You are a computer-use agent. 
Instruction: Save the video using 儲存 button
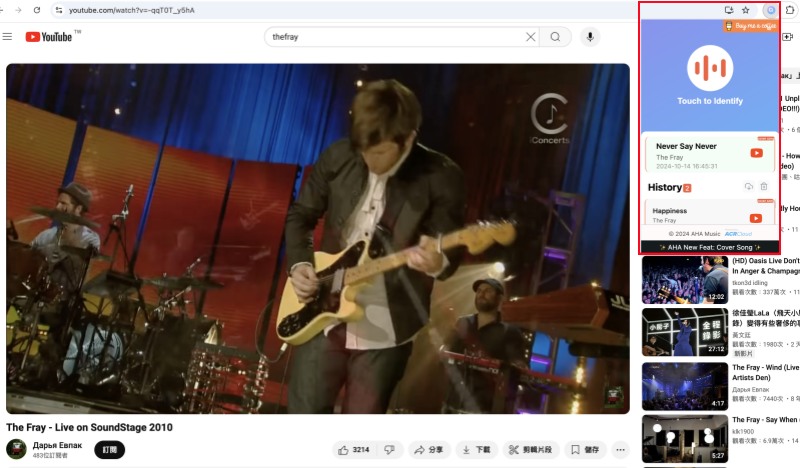585,450
